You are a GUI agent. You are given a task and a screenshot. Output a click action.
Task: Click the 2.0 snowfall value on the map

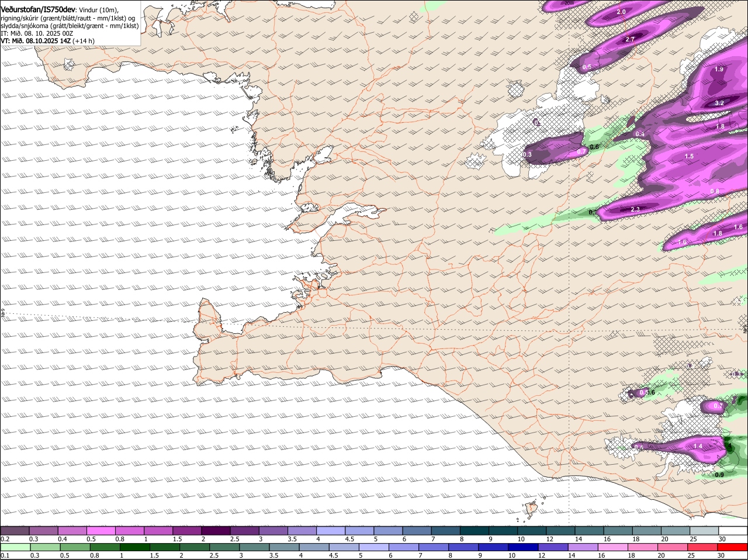pos(621,12)
